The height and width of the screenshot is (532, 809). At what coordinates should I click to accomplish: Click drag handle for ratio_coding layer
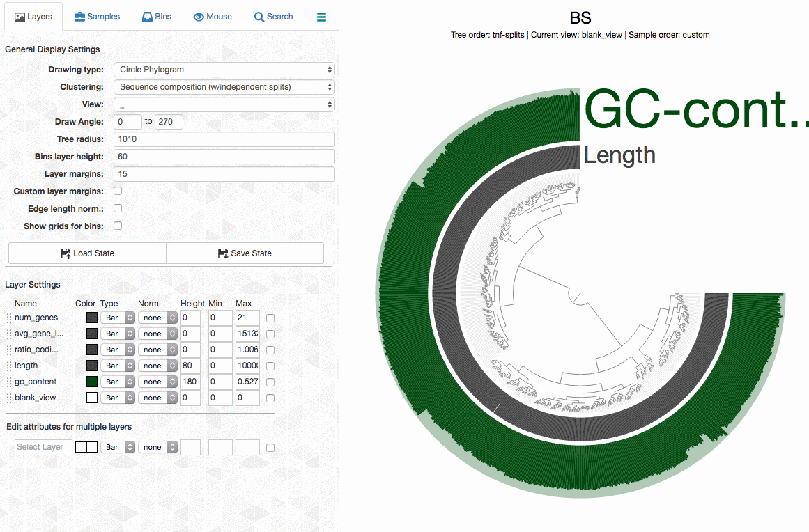click(9, 350)
